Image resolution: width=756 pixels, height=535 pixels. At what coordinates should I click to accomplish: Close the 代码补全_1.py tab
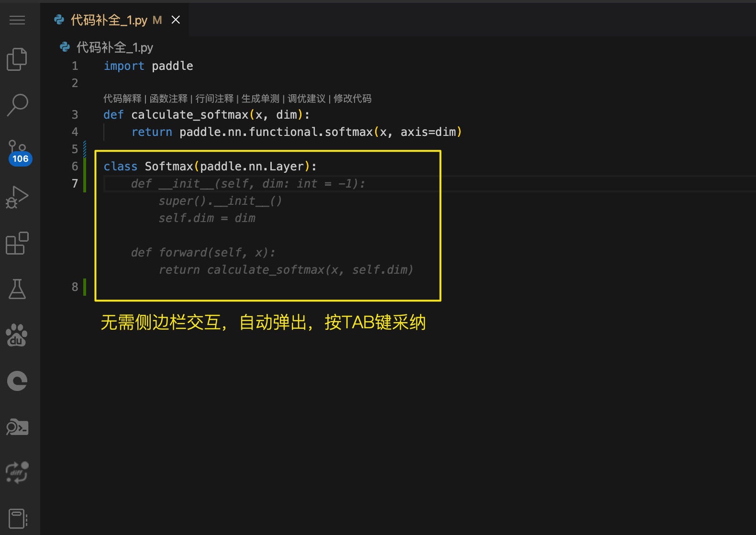click(176, 20)
